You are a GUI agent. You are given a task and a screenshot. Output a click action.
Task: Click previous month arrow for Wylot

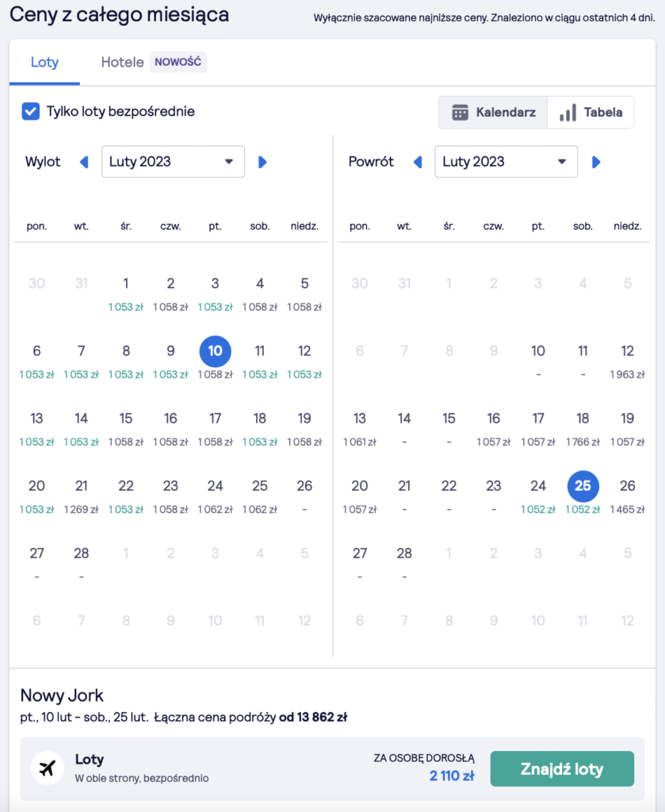[84, 163]
